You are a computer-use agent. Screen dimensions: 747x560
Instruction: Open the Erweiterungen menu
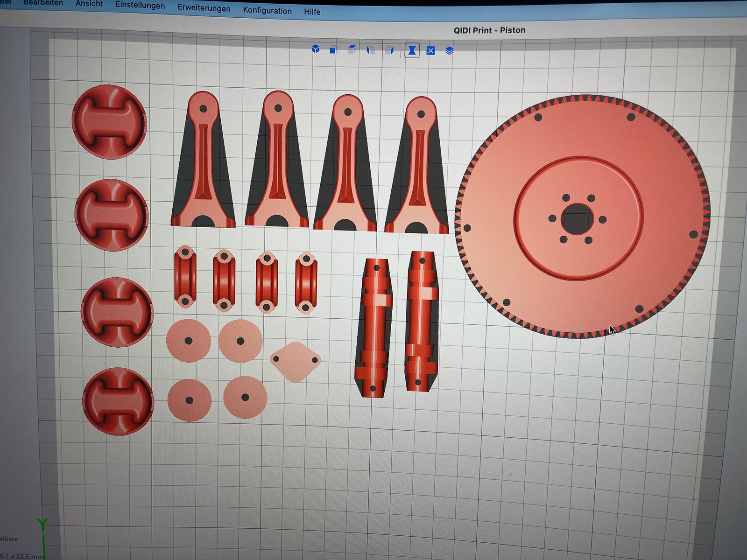[x=204, y=8]
